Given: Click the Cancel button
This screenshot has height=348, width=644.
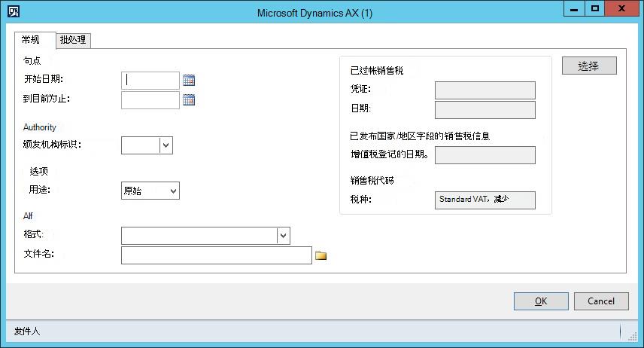Looking at the screenshot, I should (601, 301).
